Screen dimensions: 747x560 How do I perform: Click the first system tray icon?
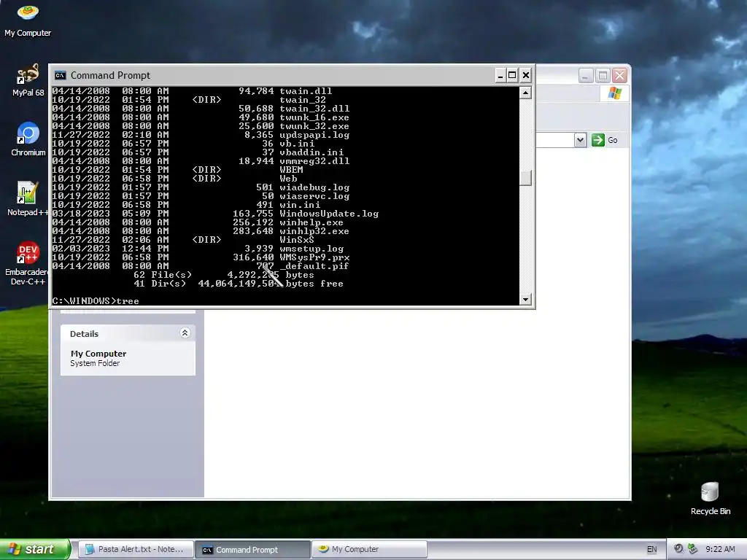678,549
